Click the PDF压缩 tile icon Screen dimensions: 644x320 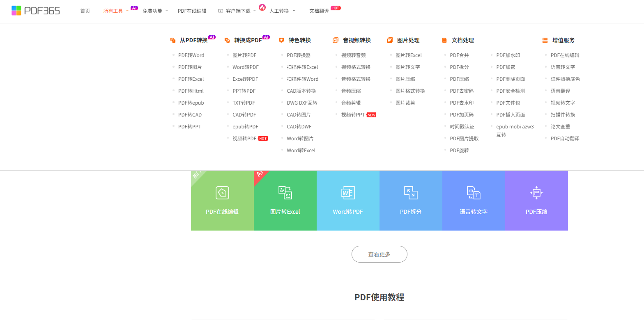536,193
